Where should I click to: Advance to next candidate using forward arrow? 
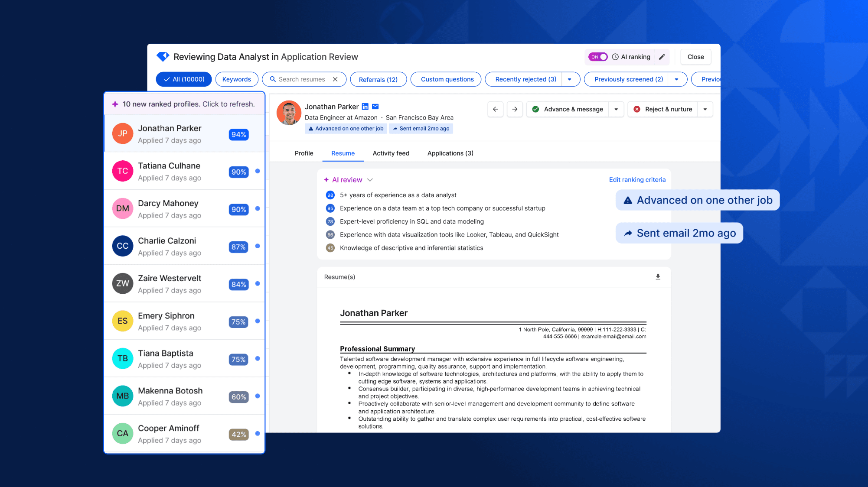(x=514, y=109)
